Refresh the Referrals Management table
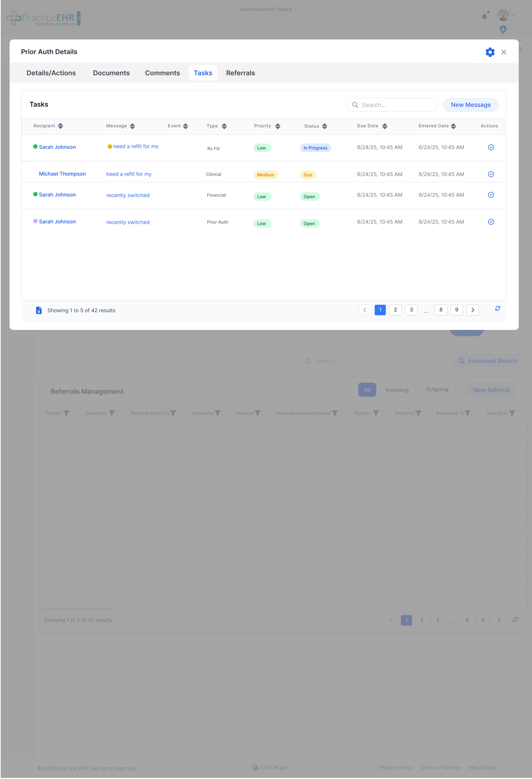Viewport: 532px width, 779px height. tap(515, 620)
